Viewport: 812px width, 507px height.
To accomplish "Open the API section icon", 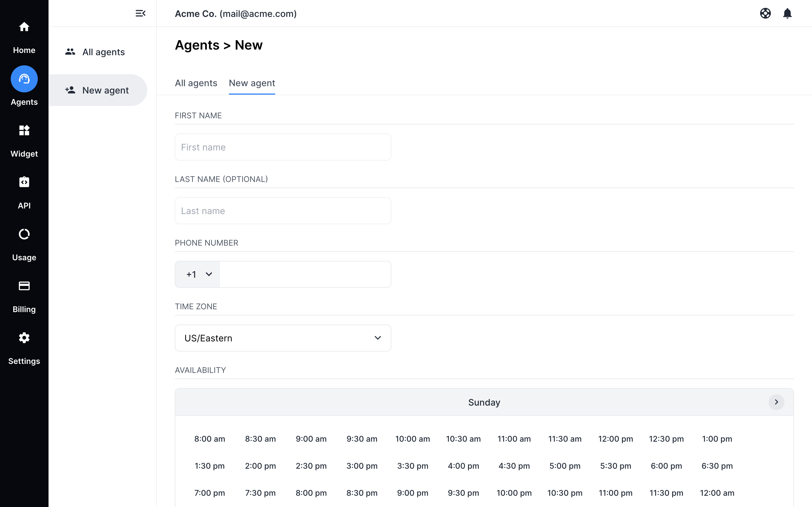I will (x=24, y=182).
